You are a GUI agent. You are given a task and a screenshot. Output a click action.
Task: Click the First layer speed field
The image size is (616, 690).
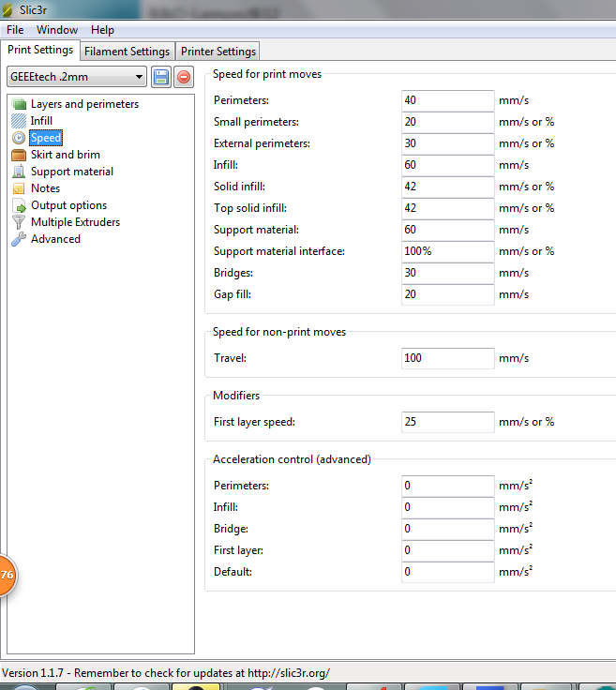point(448,423)
